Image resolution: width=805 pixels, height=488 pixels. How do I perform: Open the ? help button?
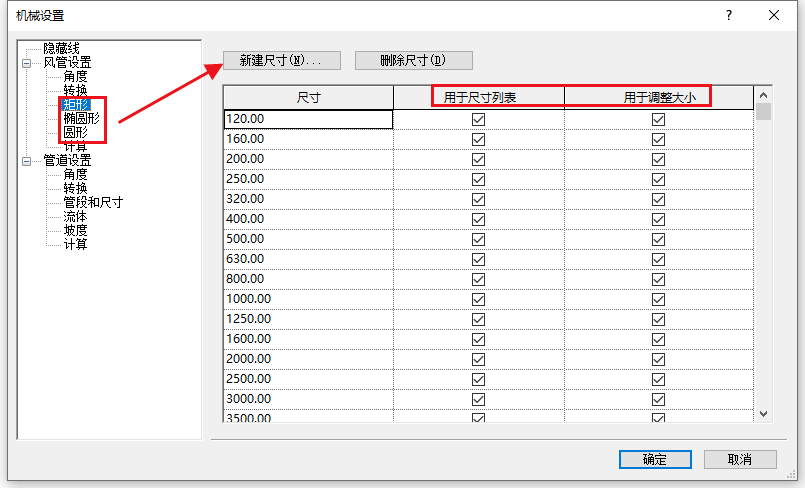click(x=729, y=15)
